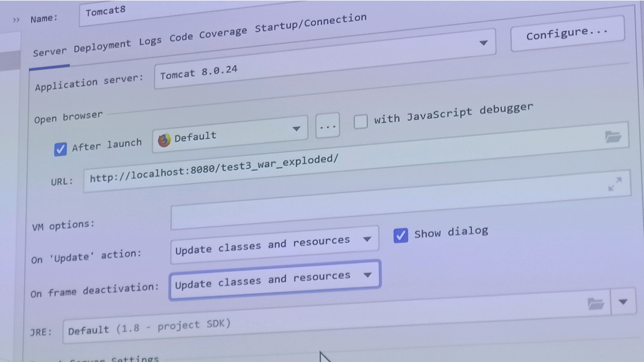Open the Startup/Connection tab

coord(311,24)
